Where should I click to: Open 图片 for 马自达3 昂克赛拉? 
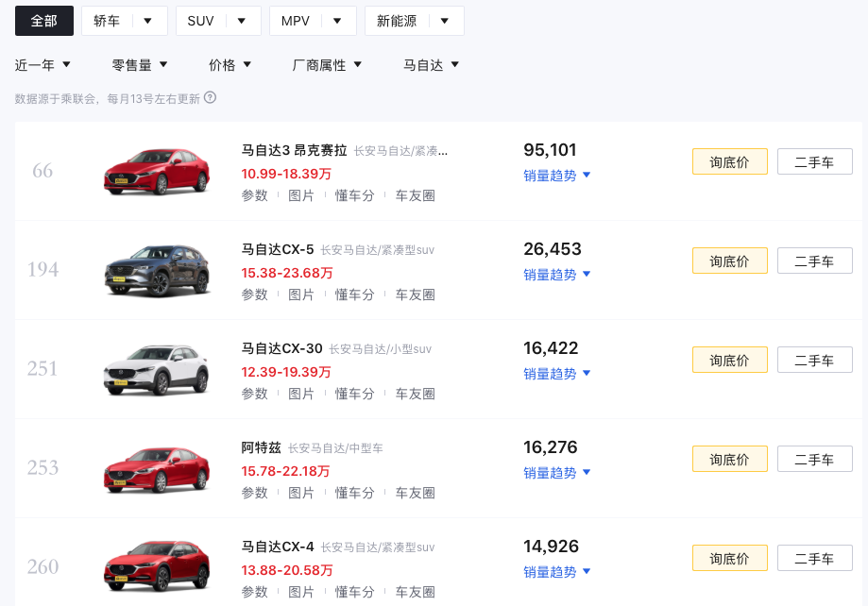point(301,195)
